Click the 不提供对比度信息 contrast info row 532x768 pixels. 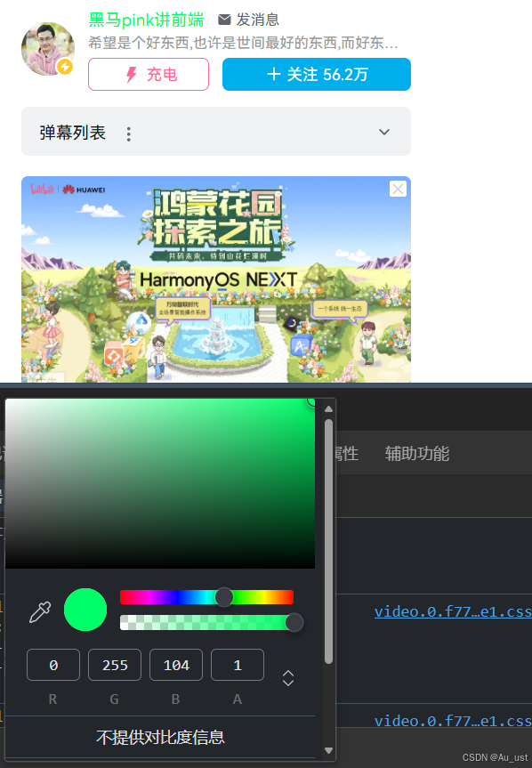point(160,737)
